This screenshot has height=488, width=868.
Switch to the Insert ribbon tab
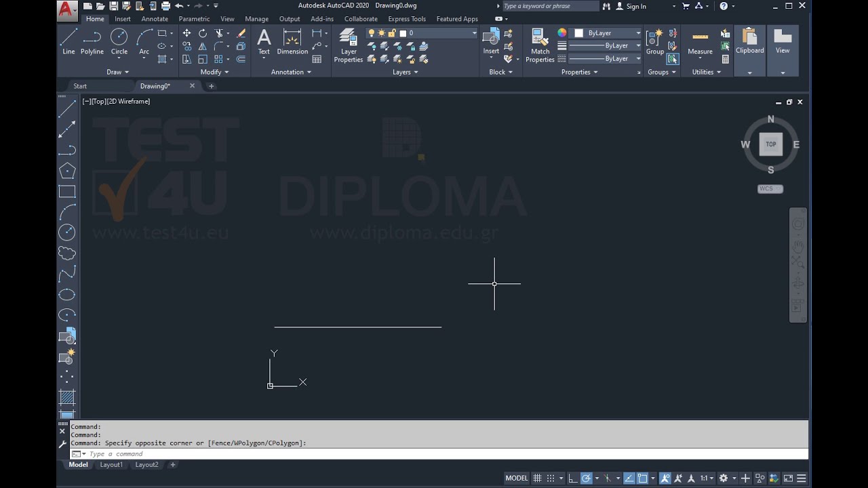point(123,19)
